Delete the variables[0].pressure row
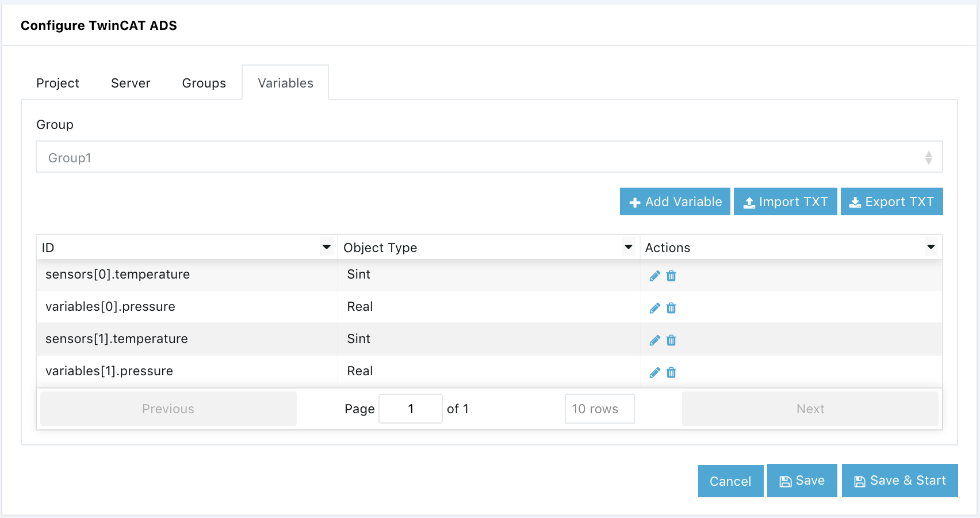The image size is (980, 518). (671, 308)
